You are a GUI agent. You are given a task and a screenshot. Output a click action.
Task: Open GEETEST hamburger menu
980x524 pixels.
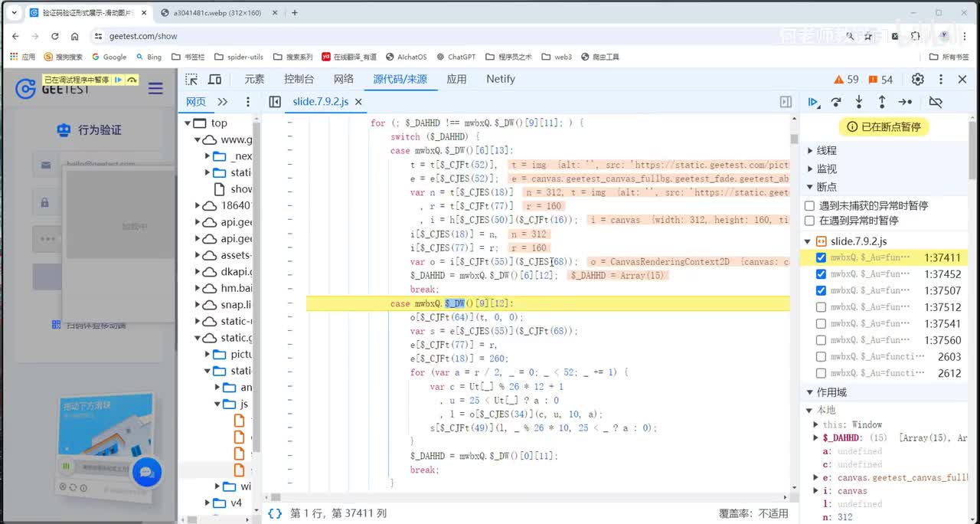pos(155,88)
